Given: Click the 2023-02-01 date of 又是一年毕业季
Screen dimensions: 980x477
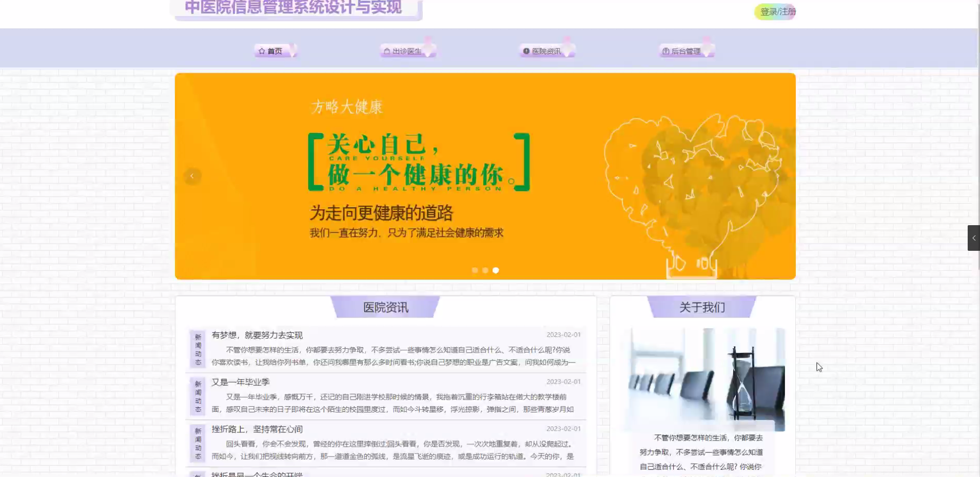Looking at the screenshot, I should pos(563,382).
